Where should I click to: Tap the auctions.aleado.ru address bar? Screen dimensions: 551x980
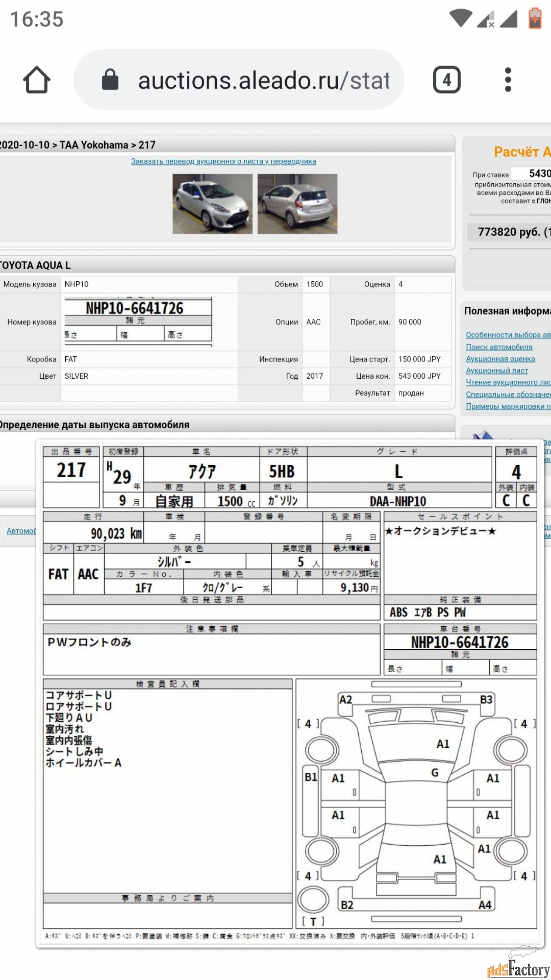click(239, 80)
